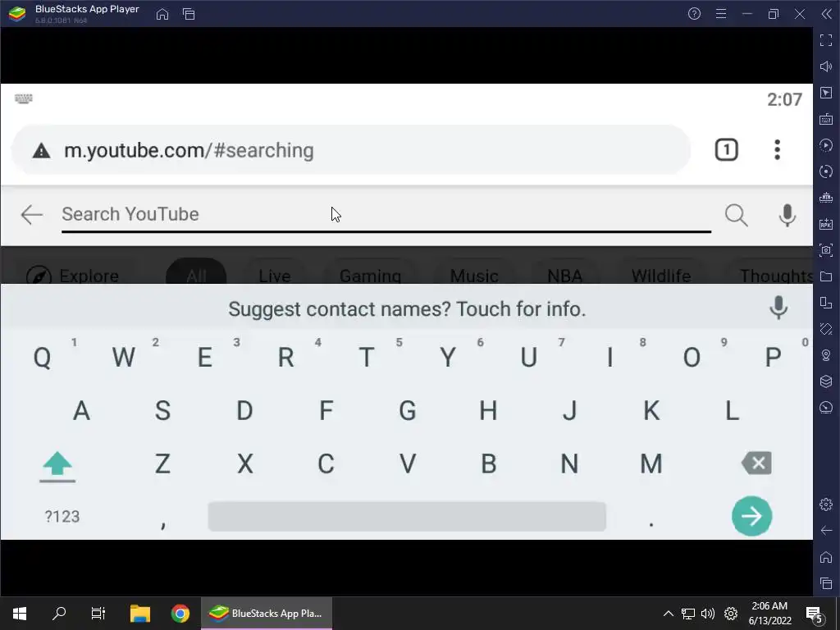Open multi-instance manager icon in title bar
The image size is (840, 630).
click(x=189, y=14)
